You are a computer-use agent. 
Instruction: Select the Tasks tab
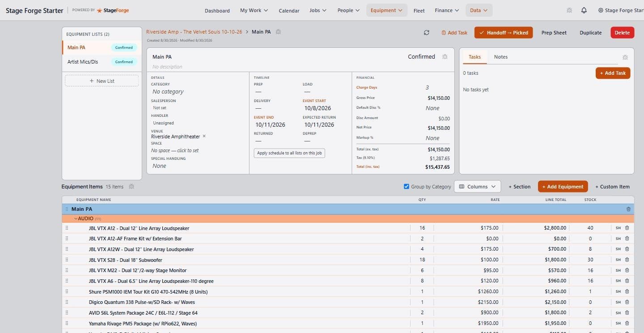click(475, 57)
